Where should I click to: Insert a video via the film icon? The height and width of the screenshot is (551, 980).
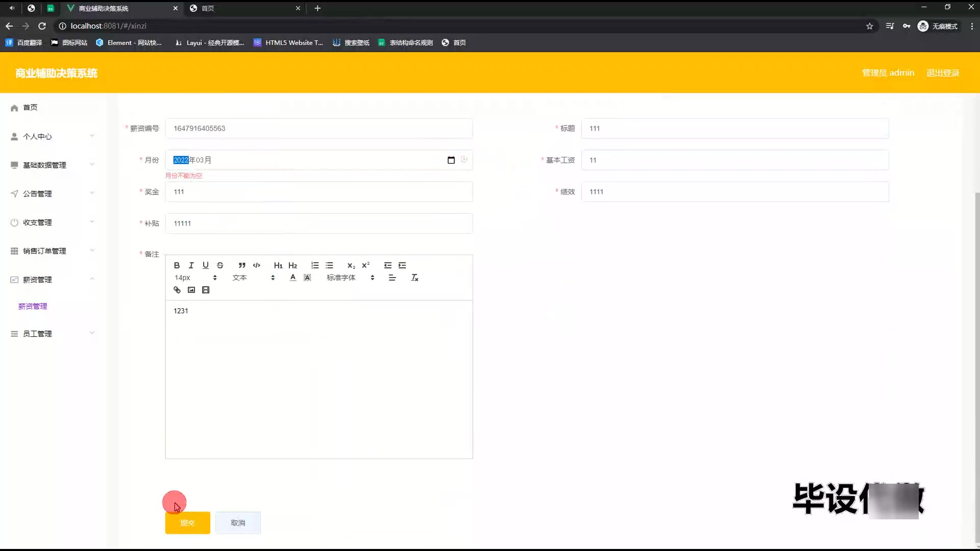point(206,290)
